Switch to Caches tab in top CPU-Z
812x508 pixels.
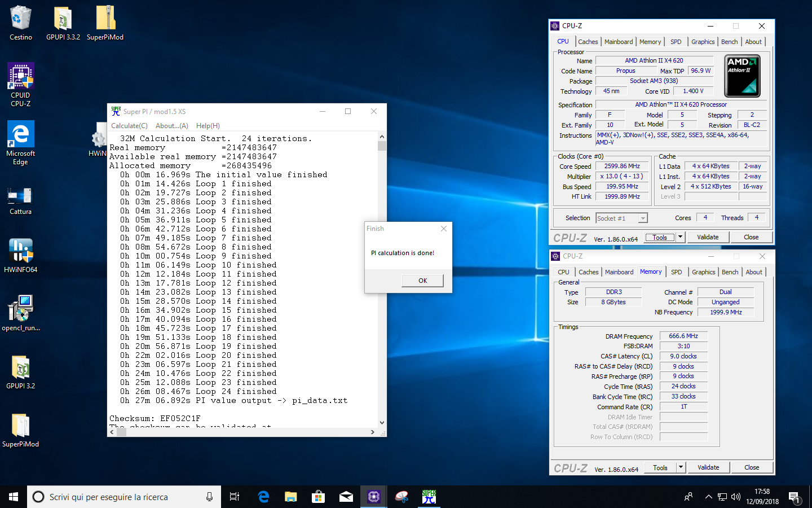[x=588, y=42]
